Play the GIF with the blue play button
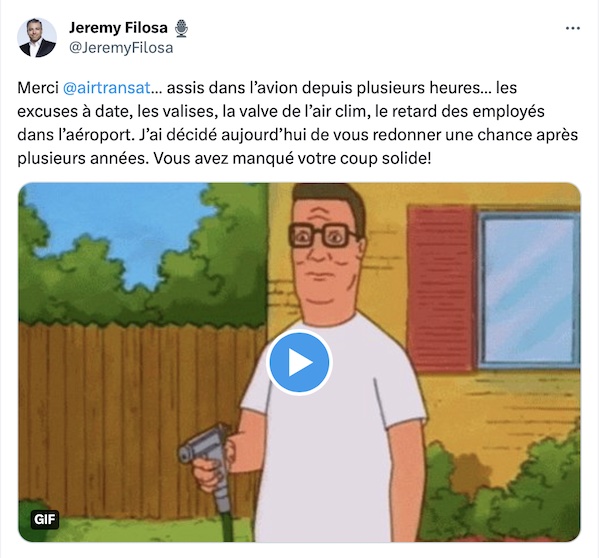This screenshot has width=600, height=558. pyautogui.click(x=299, y=362)
